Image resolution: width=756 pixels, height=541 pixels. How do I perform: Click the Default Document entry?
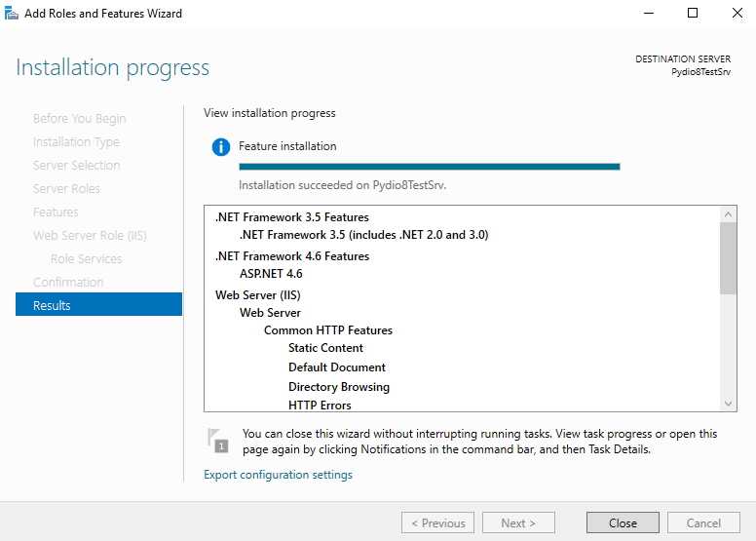tap(336, 367)
